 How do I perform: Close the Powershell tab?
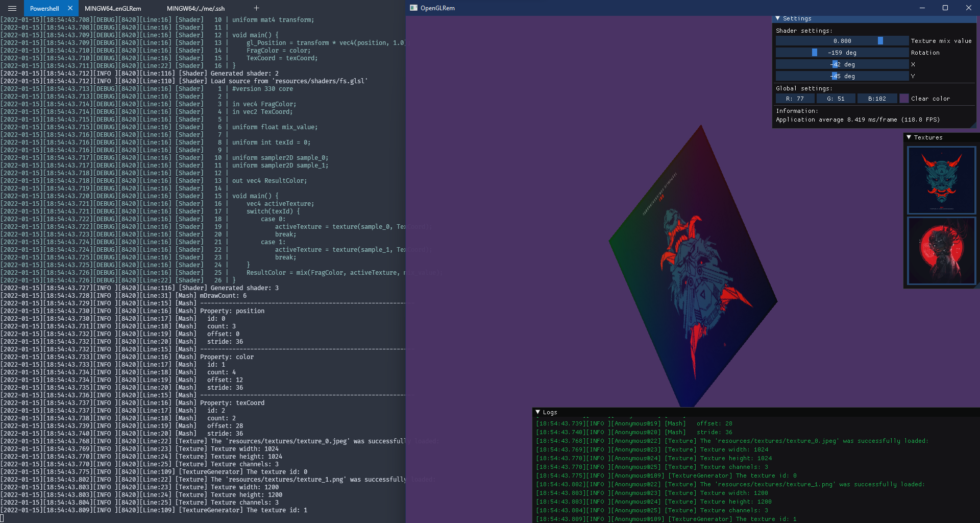(x=70, y=8)
